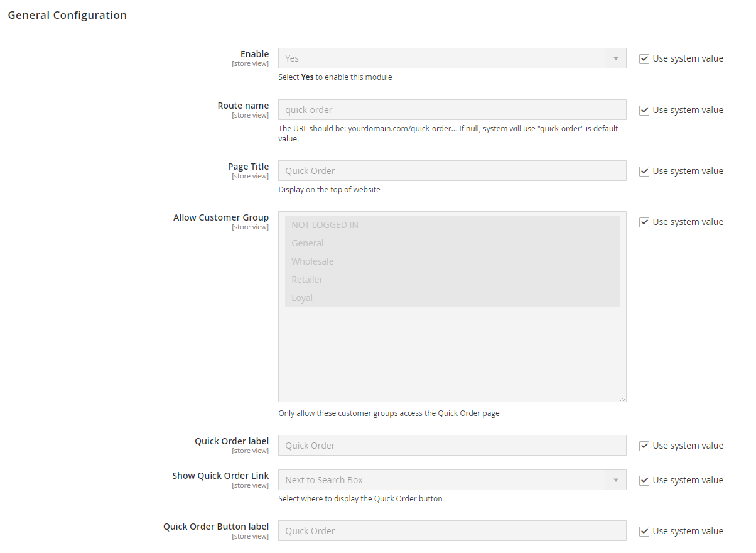Toggle system value for Quick Order Button label
The image size is (756, 553).
click(644, 531)
